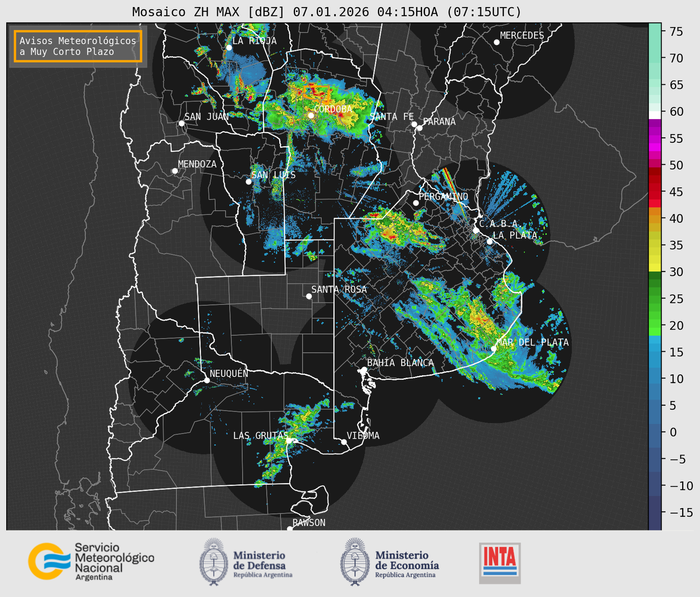Viewport: 700px width, 597px height.
Task: Click the MERCEDES city label
Action: pos(522,36)
